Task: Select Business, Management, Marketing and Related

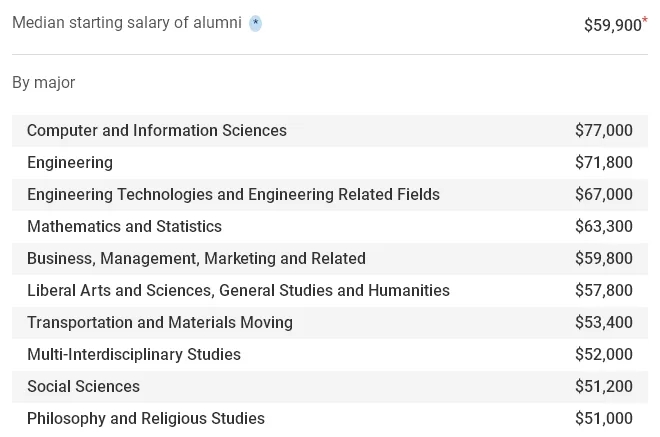Action: [330, 258]
